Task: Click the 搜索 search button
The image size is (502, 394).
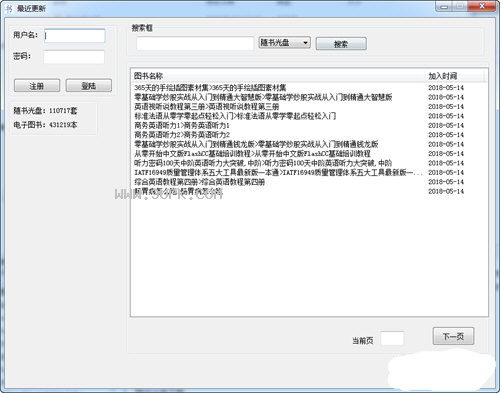Action: [341, 44]
